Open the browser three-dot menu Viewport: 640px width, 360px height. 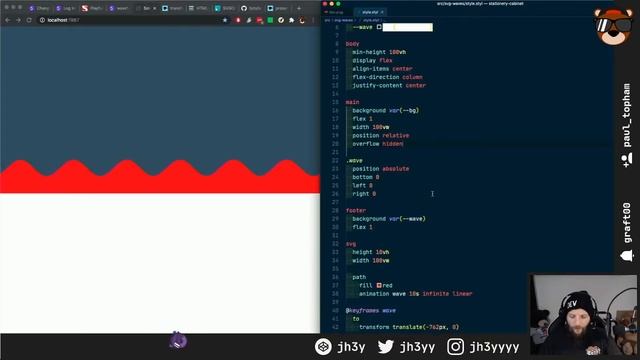(x=313, y=20)
